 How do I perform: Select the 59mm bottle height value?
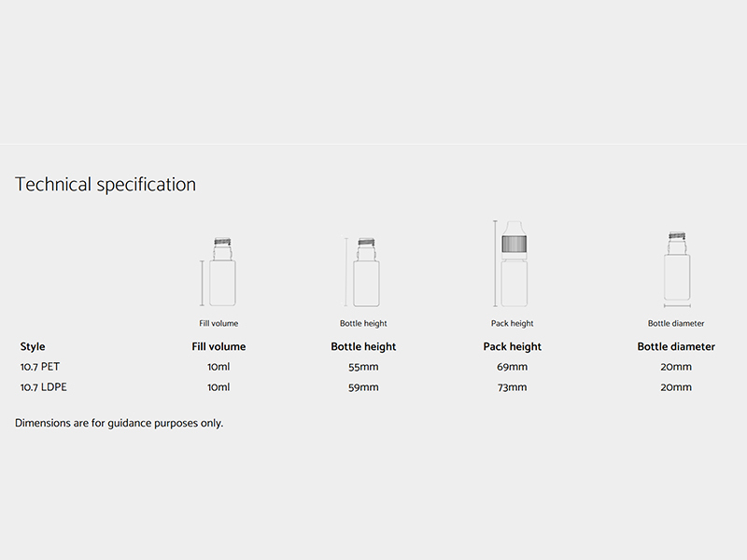pyautogui.click(x=363, y=387)
